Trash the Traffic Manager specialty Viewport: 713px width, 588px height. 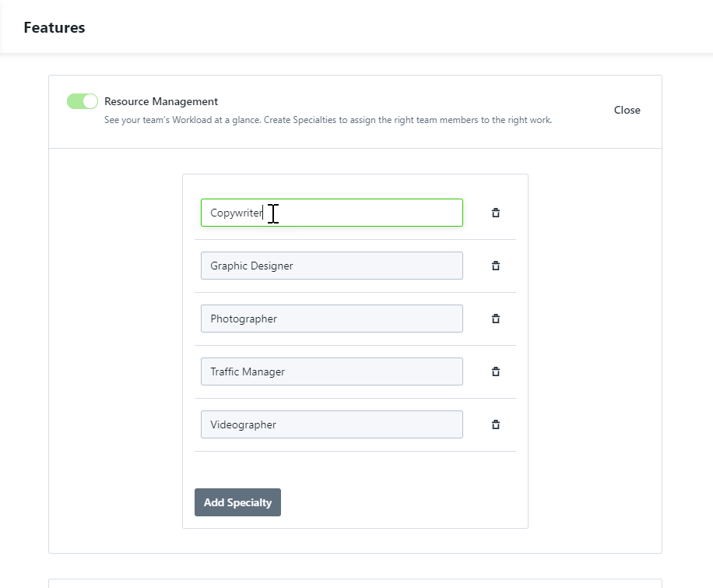point(496,371)
